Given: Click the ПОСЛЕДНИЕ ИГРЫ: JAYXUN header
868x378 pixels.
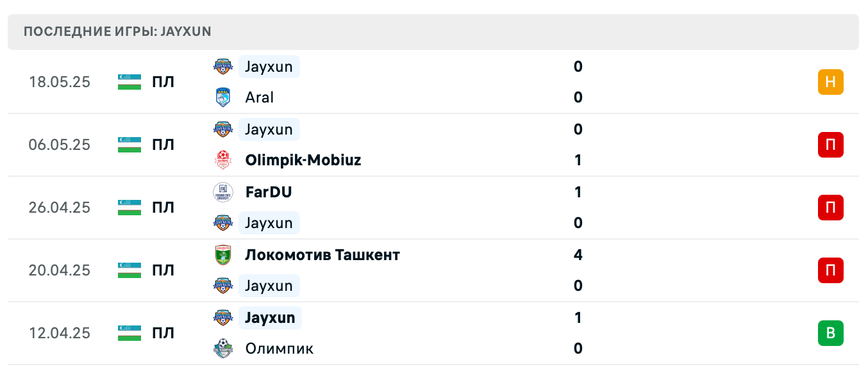Looking at the screenshot, I should coord(117,31).
